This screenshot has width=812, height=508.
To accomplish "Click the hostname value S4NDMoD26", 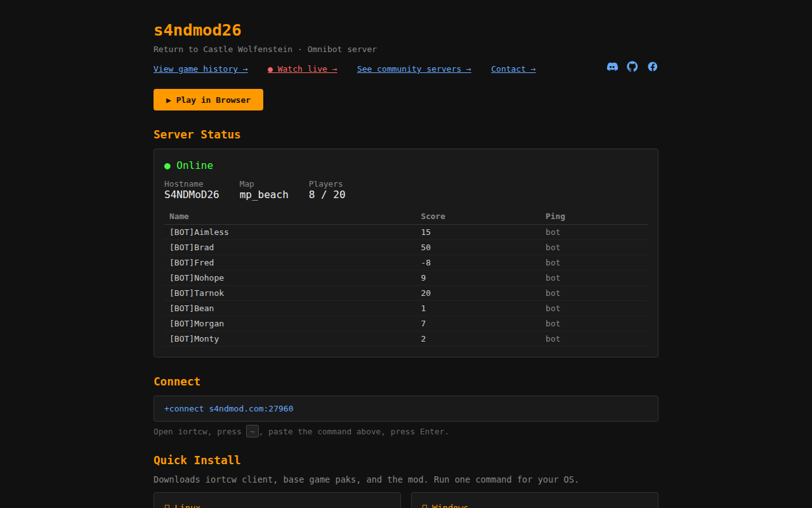I will coord(192,195).
